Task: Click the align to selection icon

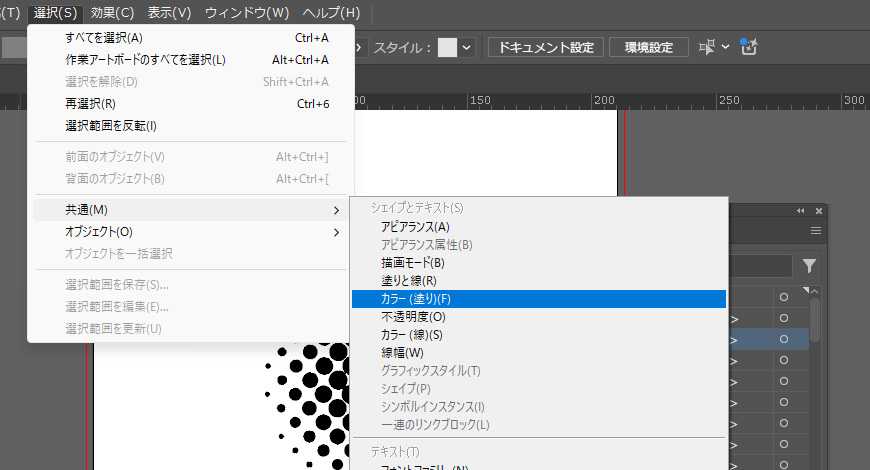Action: pos(708,47)
